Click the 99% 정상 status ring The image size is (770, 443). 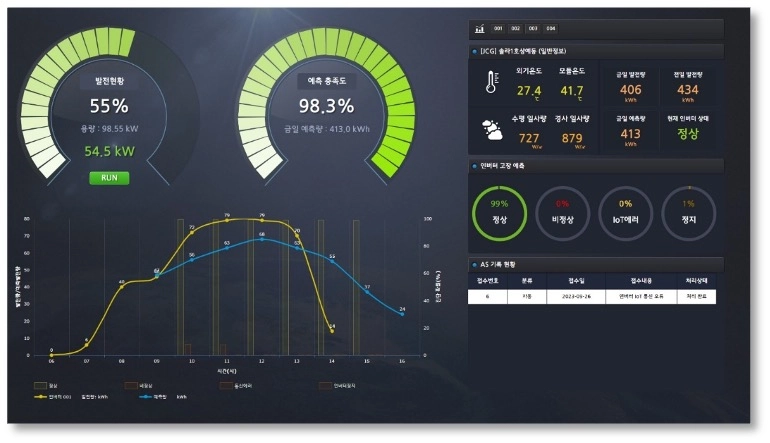click(499, 213)
